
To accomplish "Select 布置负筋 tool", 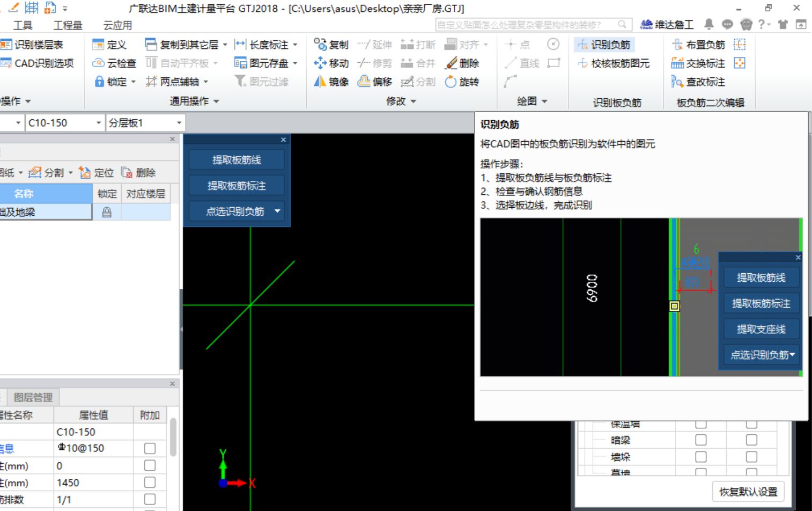I will coord(699,45).
